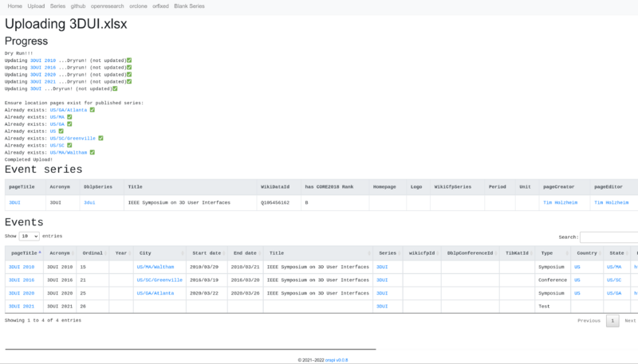Click green checkmark after US/GA/Atlanta in the log

pos(93,110)
